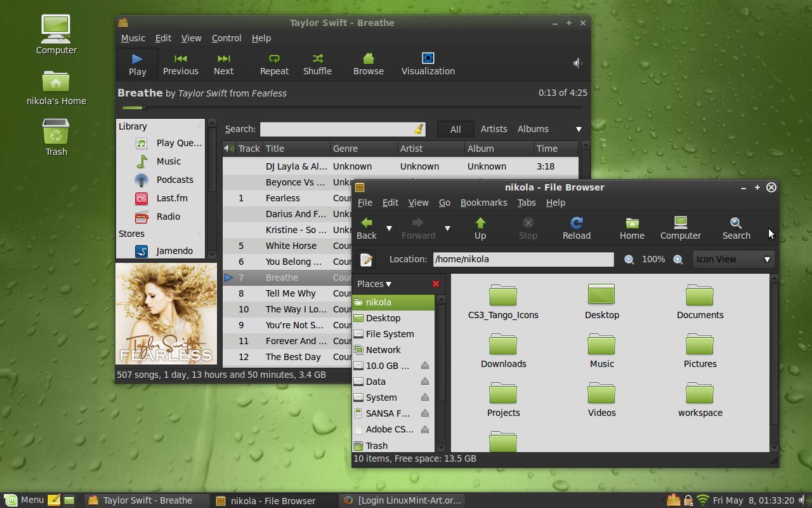Collapse the Stores section expander
This screenshot has width=812, height=508.
(199, 234)
